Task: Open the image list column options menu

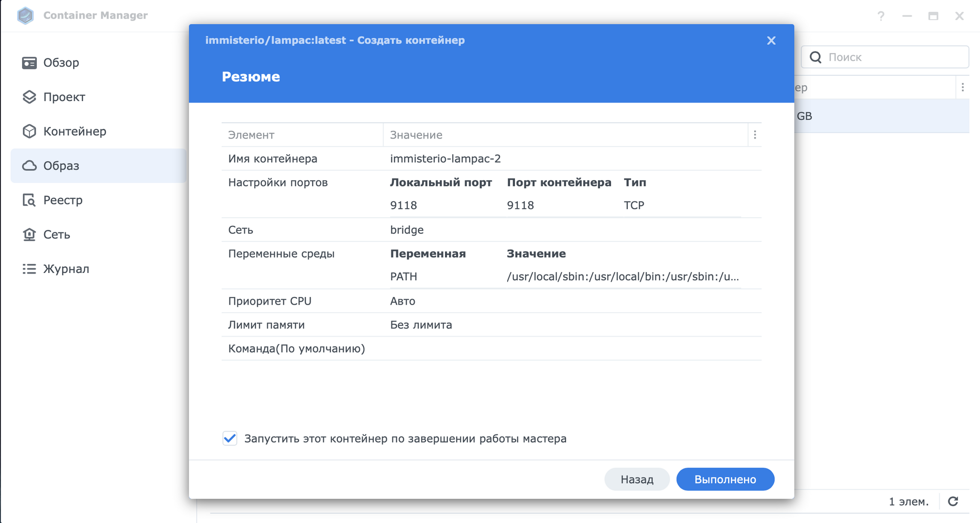Action: coord(962,88)
